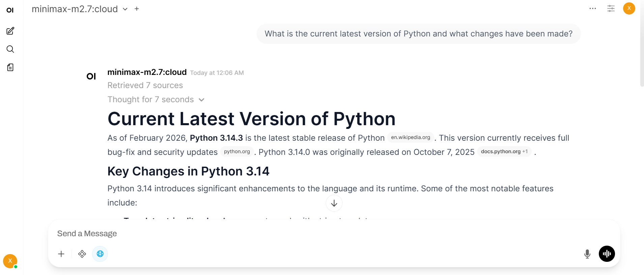Open the integrations tools icon in message box

click(x=82, y=254)
